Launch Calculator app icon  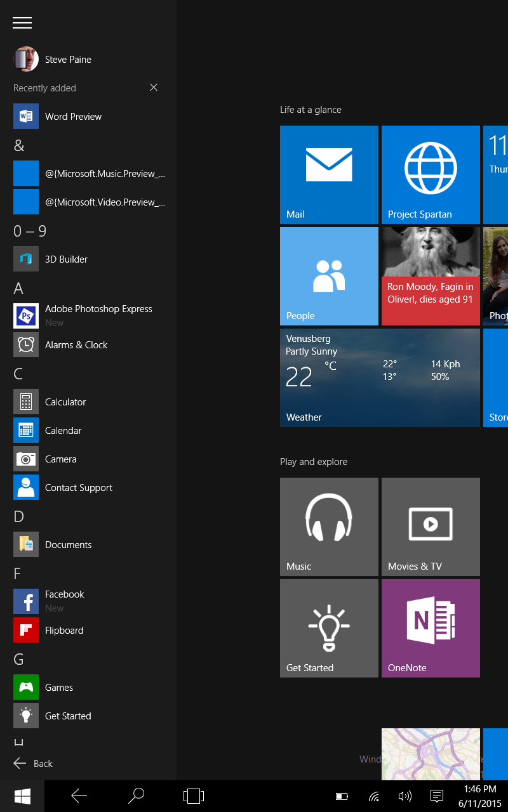[26, 402]
